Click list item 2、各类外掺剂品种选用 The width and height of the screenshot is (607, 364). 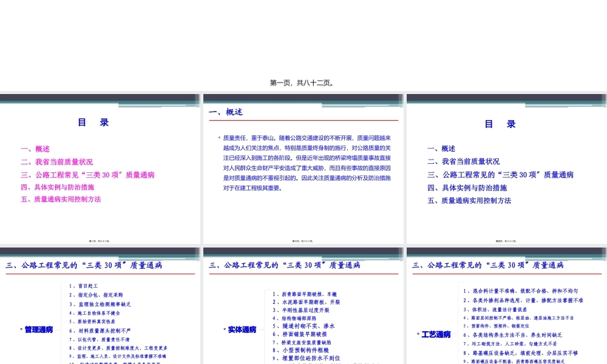[523, 300]
